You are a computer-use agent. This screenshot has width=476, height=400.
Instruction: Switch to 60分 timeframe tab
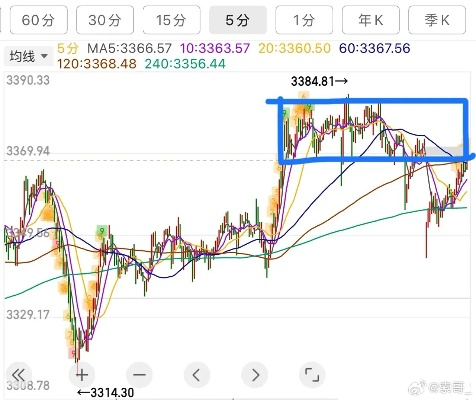pos(39,20)
